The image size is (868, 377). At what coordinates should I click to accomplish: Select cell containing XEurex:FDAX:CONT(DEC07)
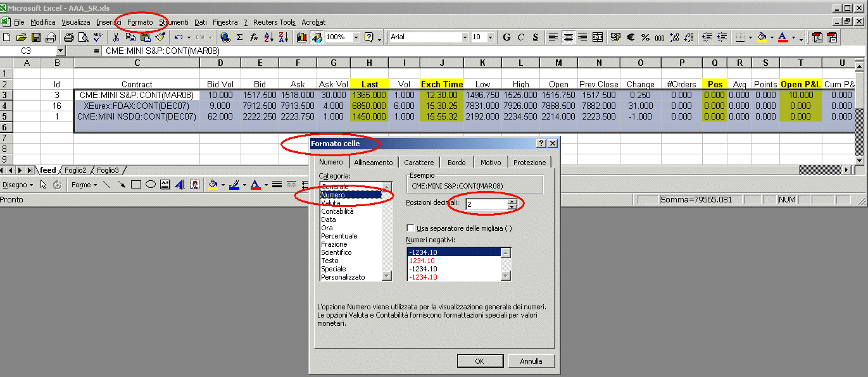click(137, 106)
